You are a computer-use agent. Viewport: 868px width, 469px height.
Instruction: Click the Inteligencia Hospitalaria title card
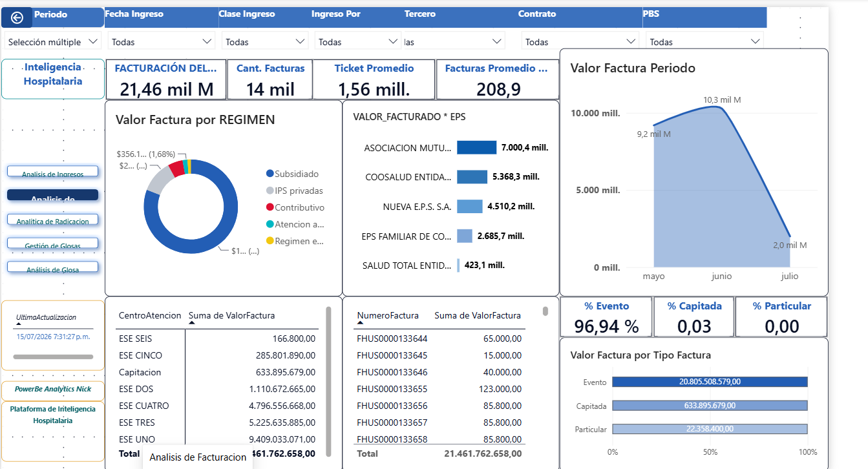(x=53, y=79)
